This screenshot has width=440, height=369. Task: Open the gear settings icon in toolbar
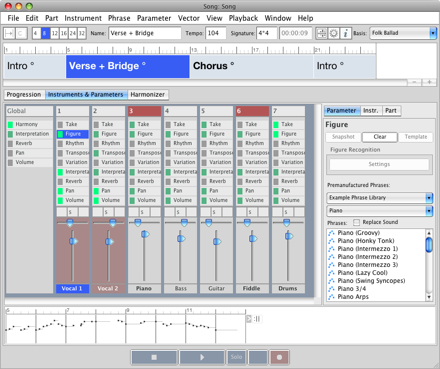[334, 33]
